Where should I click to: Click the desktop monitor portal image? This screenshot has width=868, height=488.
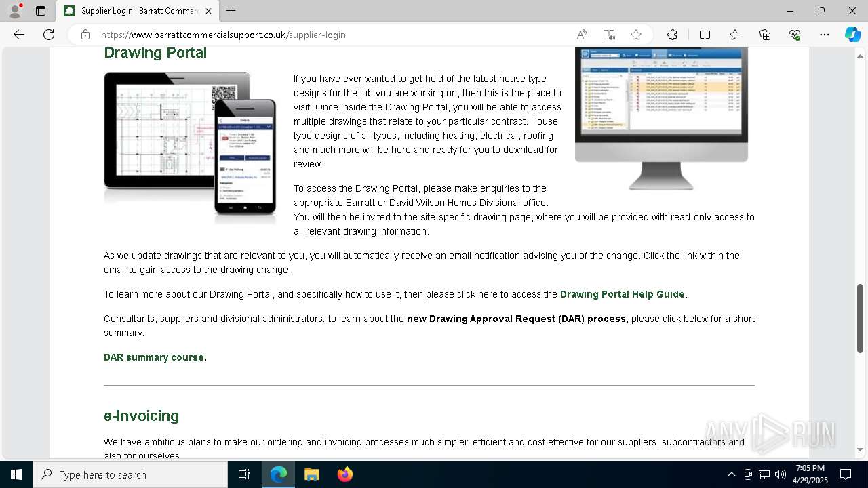tap(661, 119)
